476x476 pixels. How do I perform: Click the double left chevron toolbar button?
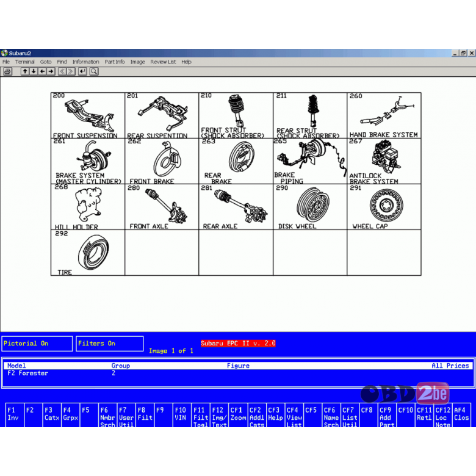[62, 71]
